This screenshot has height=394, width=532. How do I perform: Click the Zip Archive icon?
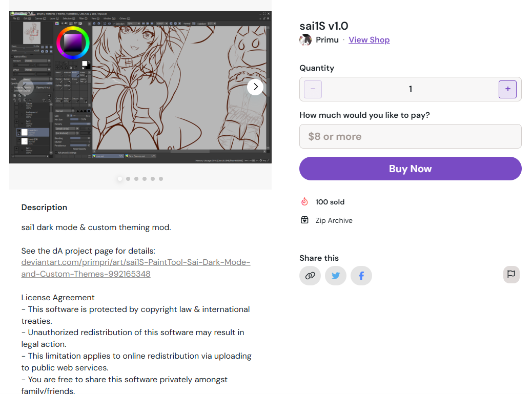(x=304, y=220)
